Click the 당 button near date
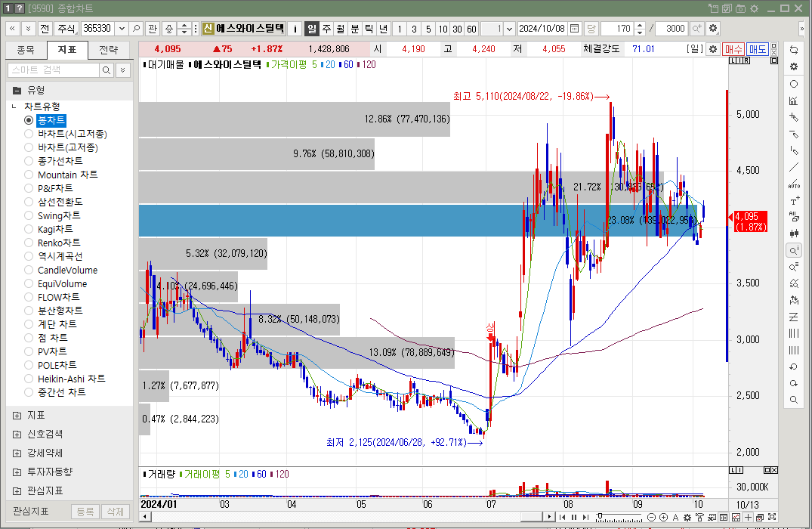Image resolution: width=812 pixels, height=529 pixels. point(591,29)
